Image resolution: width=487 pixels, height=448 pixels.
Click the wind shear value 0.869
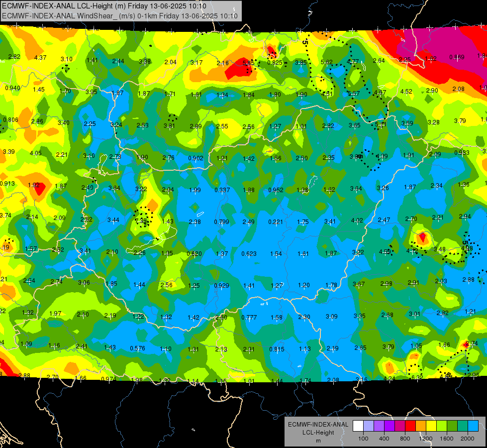tap(457, 57)
